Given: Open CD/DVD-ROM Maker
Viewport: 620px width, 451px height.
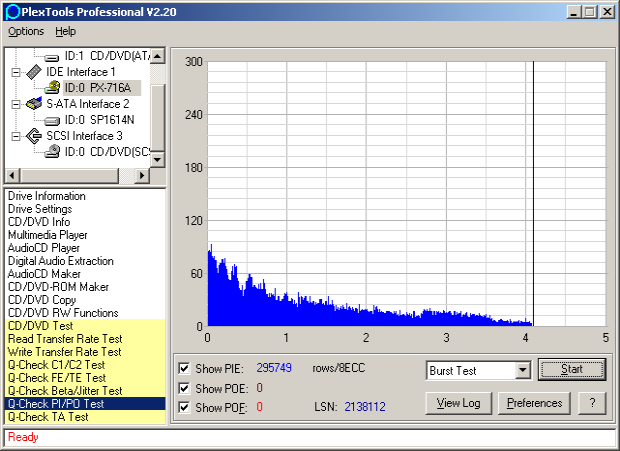Looking at the screenshot, I should tap(58, 287).
